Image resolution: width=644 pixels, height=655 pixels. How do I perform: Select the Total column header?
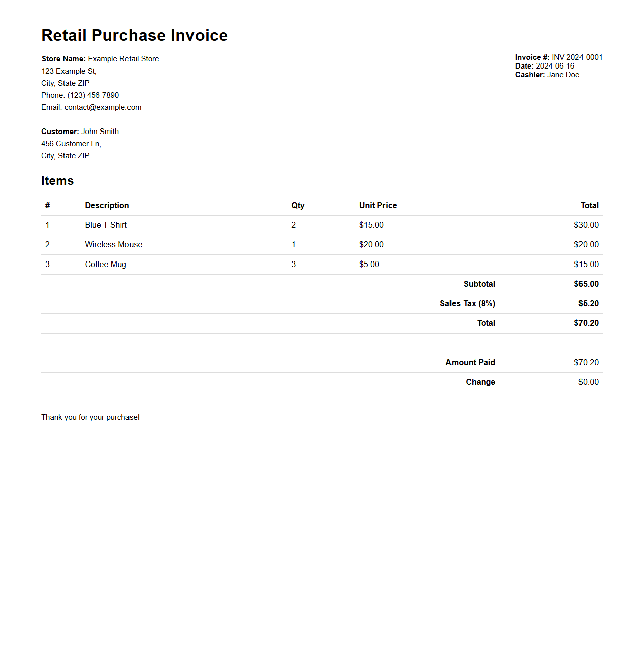[590, 205]
